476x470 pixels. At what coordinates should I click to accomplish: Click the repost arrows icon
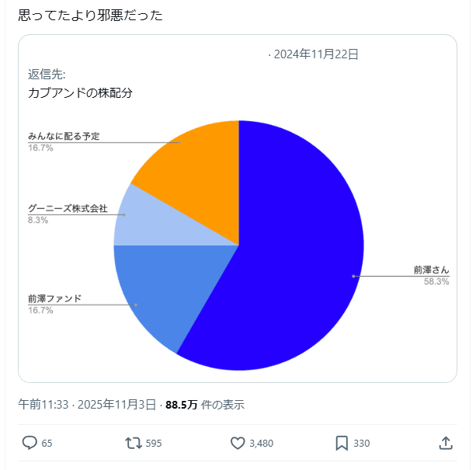pyautogui.click(x=134, y=443)
